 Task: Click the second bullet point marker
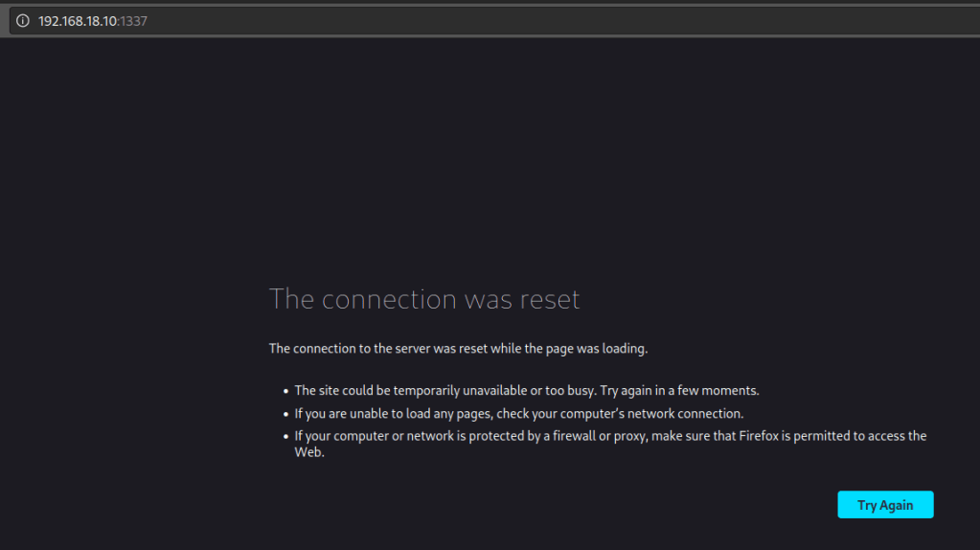[x=285, y=415]
